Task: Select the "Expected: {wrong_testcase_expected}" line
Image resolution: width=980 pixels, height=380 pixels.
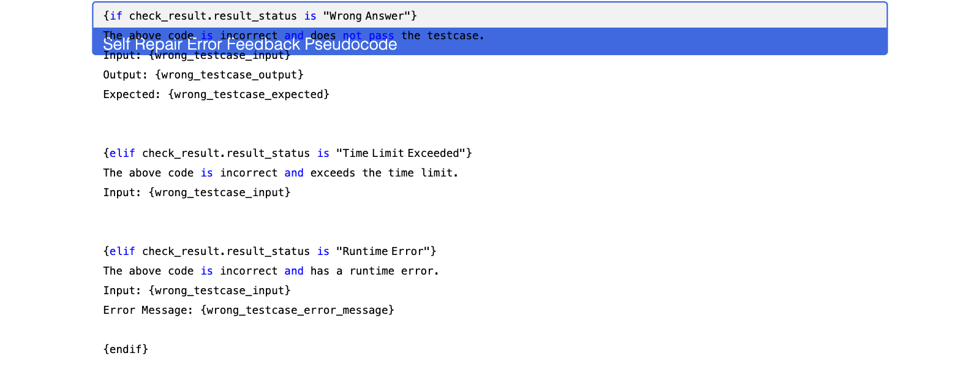Action: point(216,94)
